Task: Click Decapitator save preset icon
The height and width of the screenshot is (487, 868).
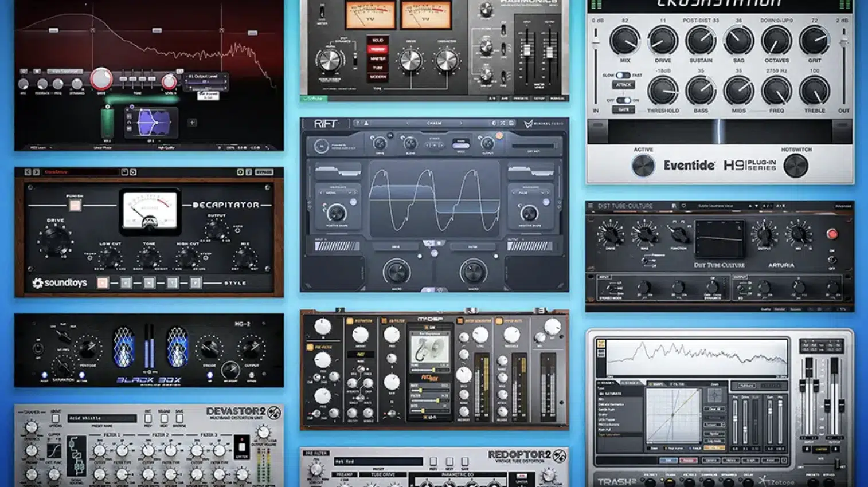Action: pyautogui.click(x=124, y=172)
